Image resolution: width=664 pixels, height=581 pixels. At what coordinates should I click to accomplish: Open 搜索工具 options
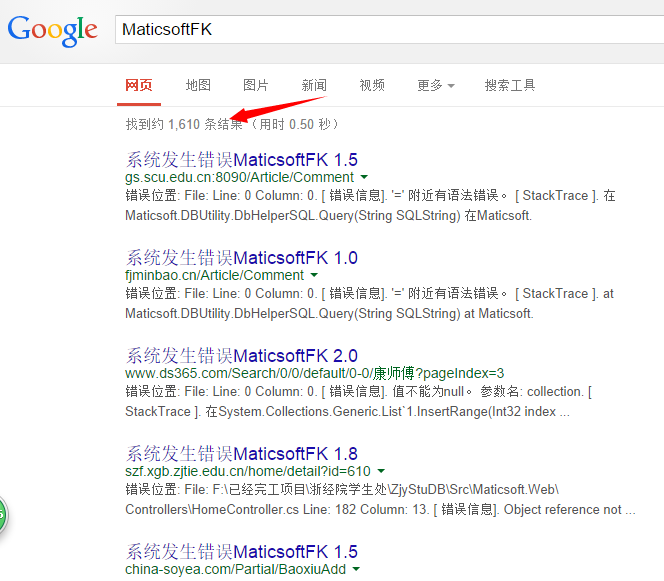[510, 85]
